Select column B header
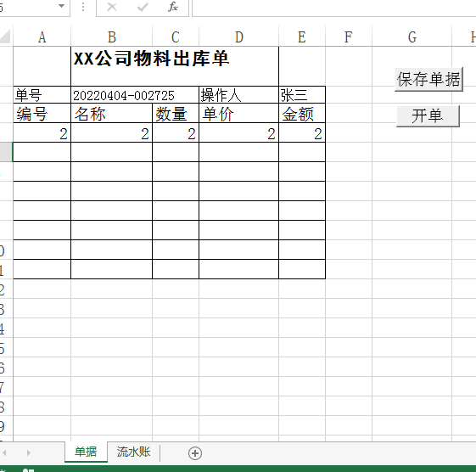The height and width of the screenshot is (472, 476). click(112, 37)
